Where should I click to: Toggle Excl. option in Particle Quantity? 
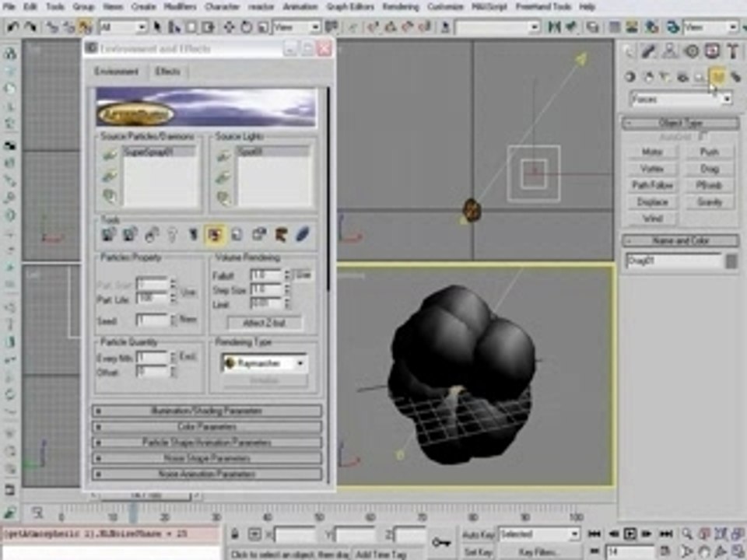(x=188, y=356)
